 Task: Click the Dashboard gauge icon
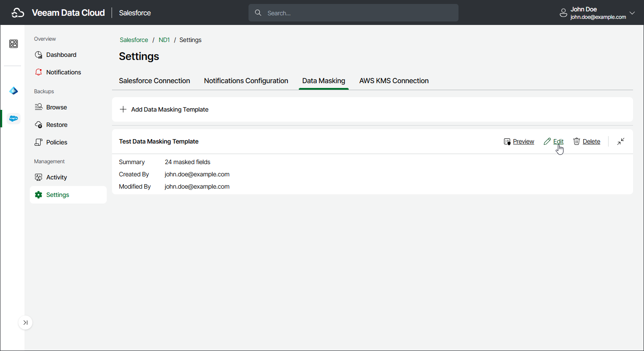(x=38, y=55)
